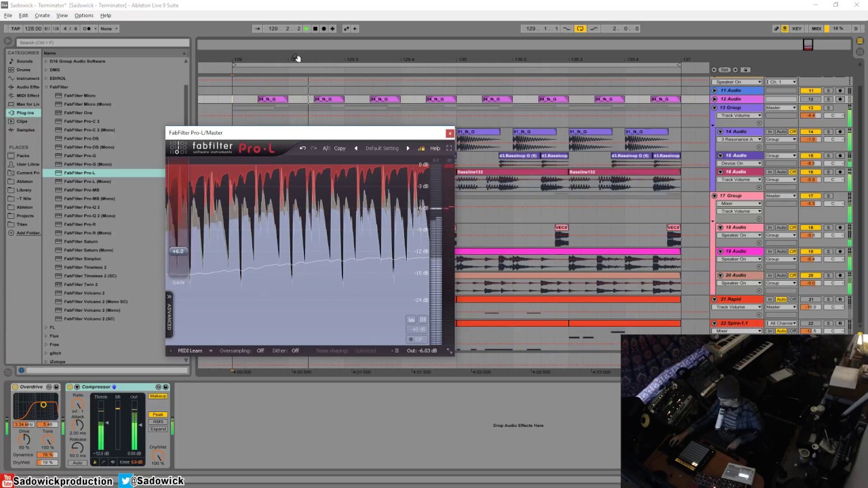Select FabFilter Pro-Q 2 in plug-in list
This screenshot has width=868, height=488.
pyautogui.click(x=82, y=207)
